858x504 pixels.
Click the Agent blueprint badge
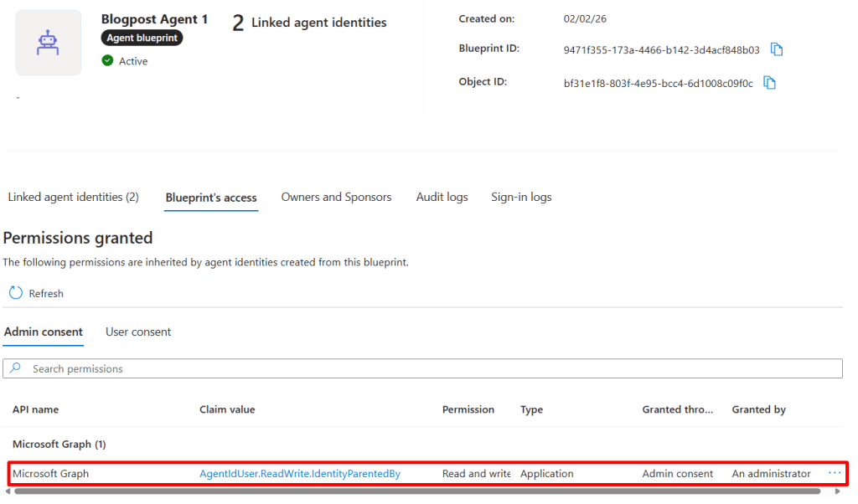142,39
